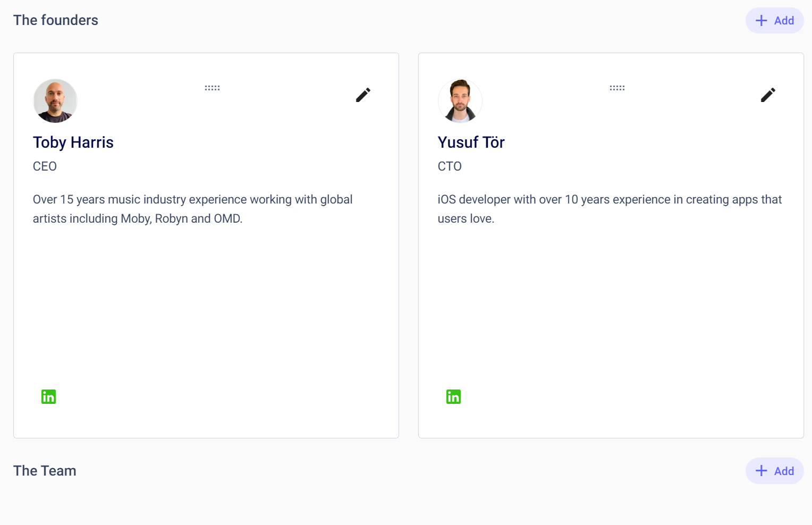812x525 pixels.
Task: Click the pencil edit icon for Toby Harris
Action: [363, 95]
